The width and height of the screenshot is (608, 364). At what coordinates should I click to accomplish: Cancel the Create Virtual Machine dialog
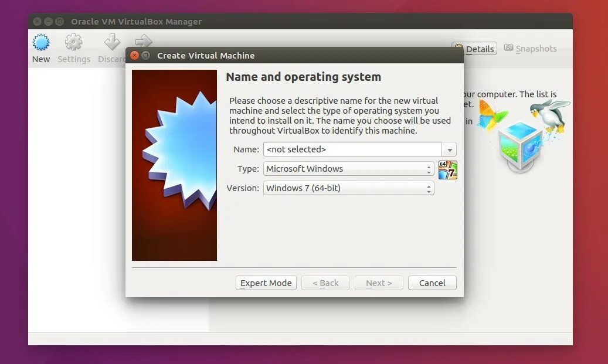click(432, 283)
